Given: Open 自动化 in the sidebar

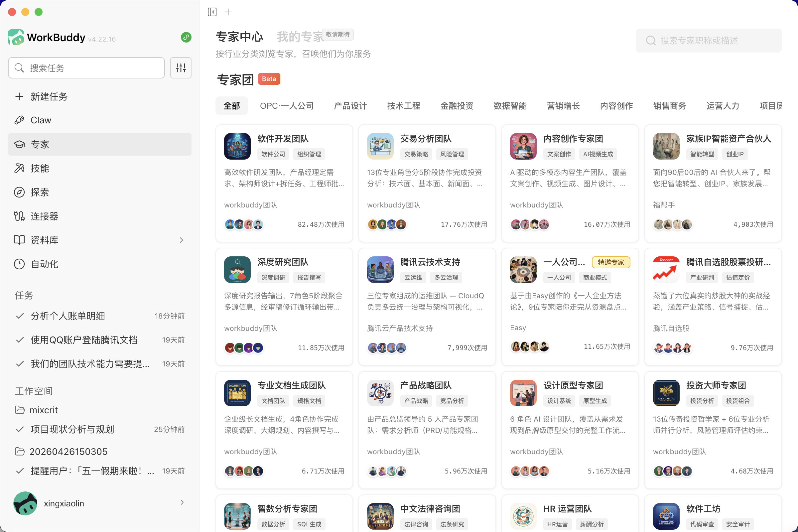Looking at the screenshot, I should 100,264.
